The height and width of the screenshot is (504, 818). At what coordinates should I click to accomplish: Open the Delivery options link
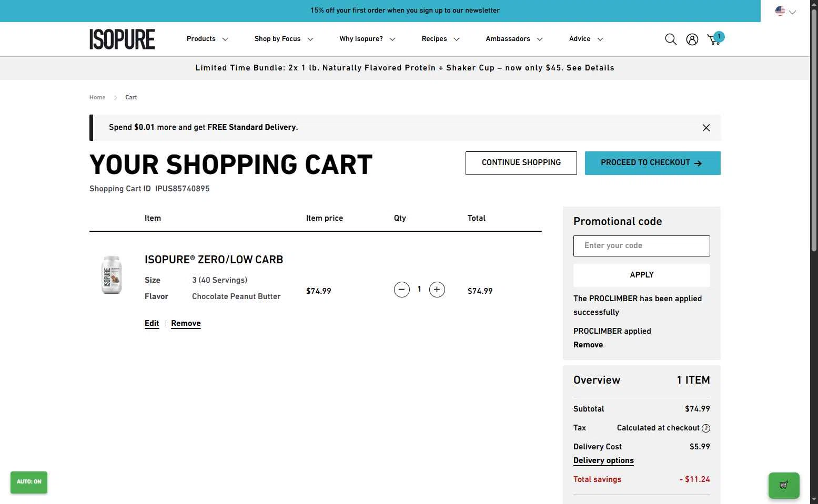pyautogui.click(x=603, y=460)
